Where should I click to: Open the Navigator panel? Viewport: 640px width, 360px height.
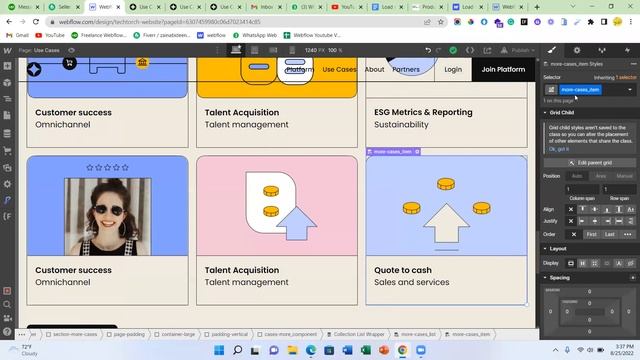(x=7, y=99)
